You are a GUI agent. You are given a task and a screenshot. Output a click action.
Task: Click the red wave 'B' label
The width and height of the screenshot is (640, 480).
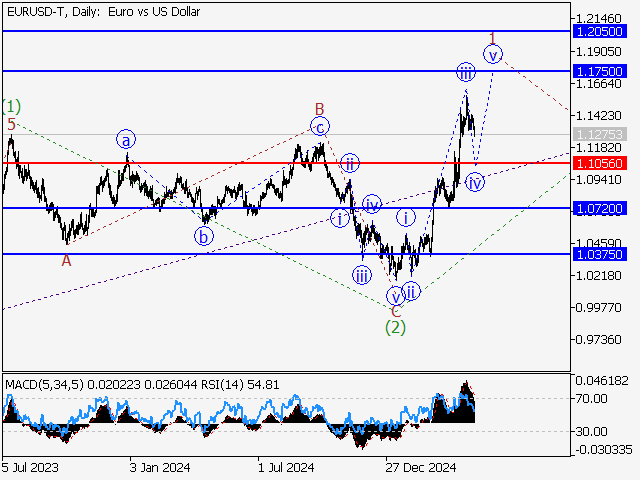point(319,109)
